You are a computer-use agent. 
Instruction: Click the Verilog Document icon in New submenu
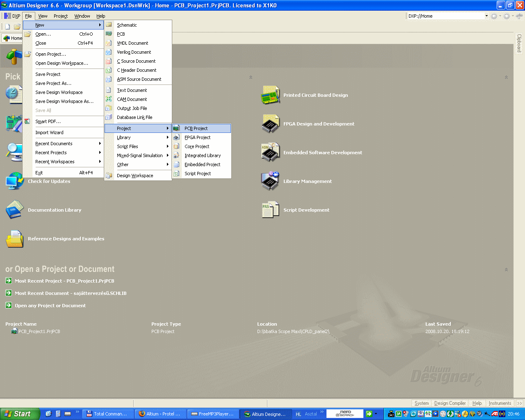point(109,52)
